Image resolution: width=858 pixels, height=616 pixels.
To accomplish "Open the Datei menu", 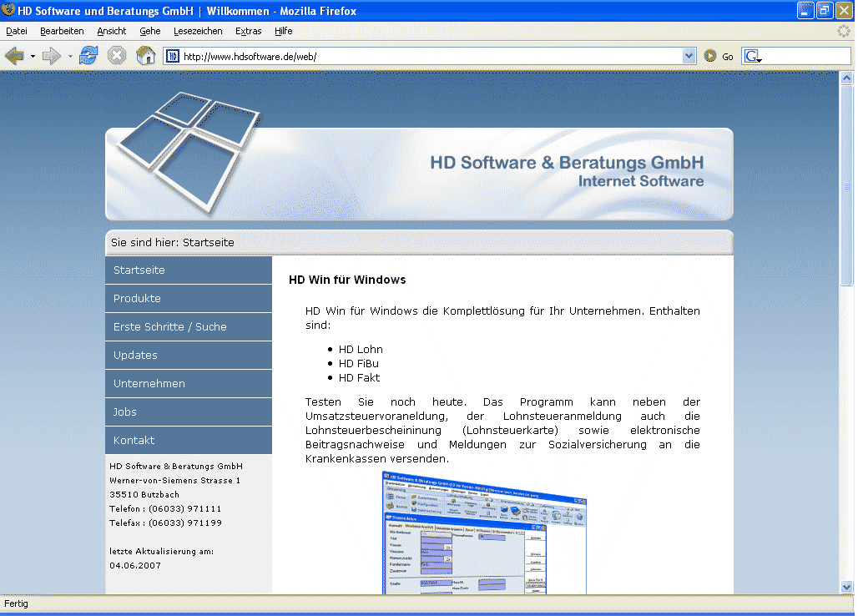I will [17, 31].
